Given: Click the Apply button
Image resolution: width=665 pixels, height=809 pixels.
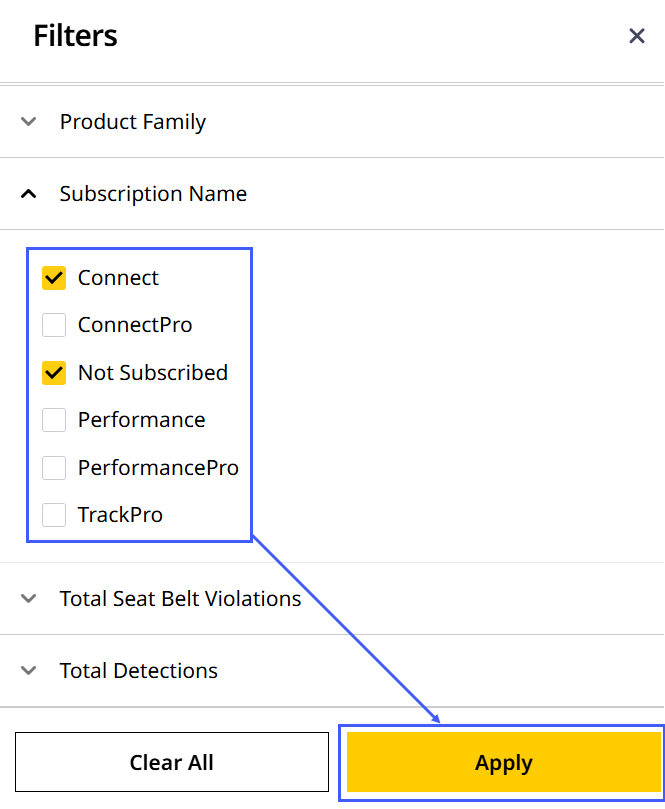Looking at the screenshot, I should [504, 762].
